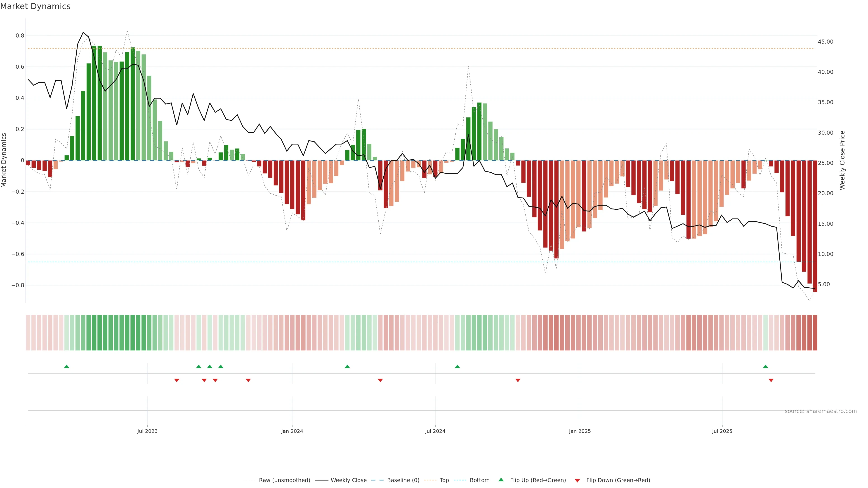Click the Market Dynamics chart title
Image resolution: width=868 pixels, height=488 pixels.
[35, 6]
